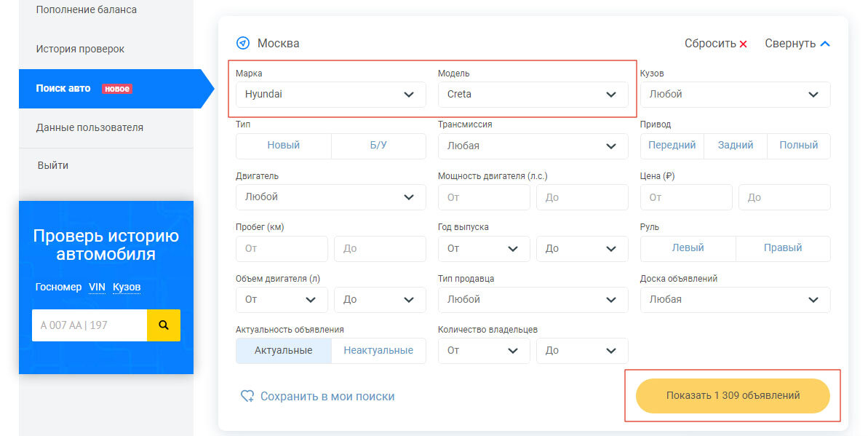This screenshot has width=868, height=436.
Task: Open the Трансмиссия dropdown
Action: 533,146
